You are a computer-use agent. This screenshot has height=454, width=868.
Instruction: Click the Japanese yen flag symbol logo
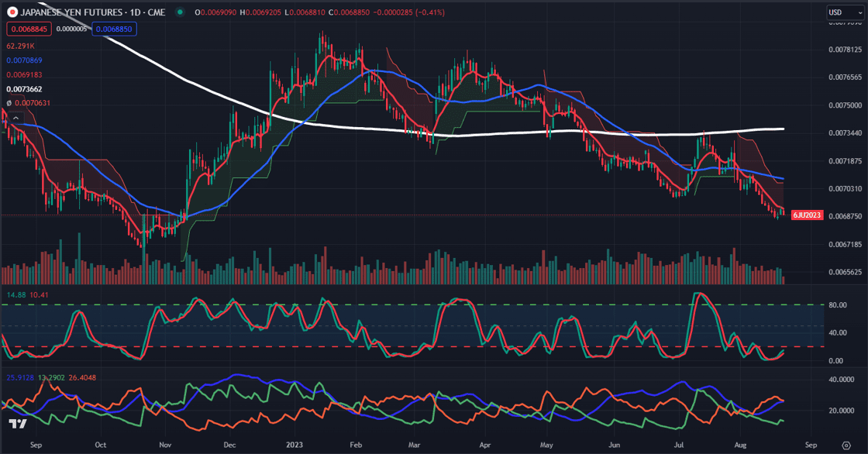[x=12, y=12]
